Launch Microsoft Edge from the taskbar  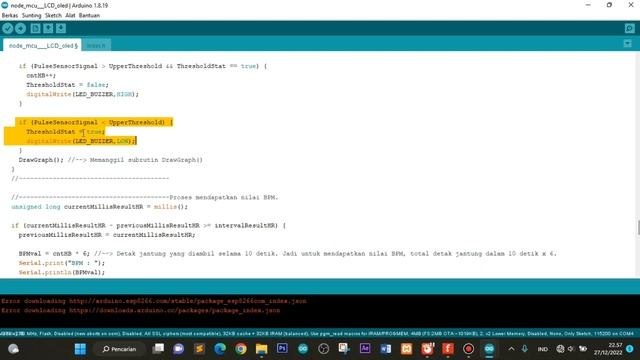(220, 349)
